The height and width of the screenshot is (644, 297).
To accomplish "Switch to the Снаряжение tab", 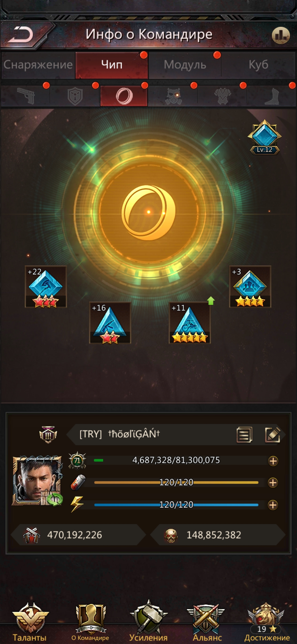I will pyautogui.click(x=38, y=65).
